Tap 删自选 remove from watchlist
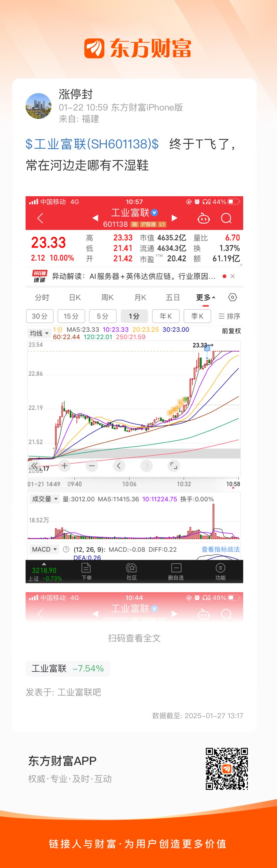277x868 pixels. point(176,572)
